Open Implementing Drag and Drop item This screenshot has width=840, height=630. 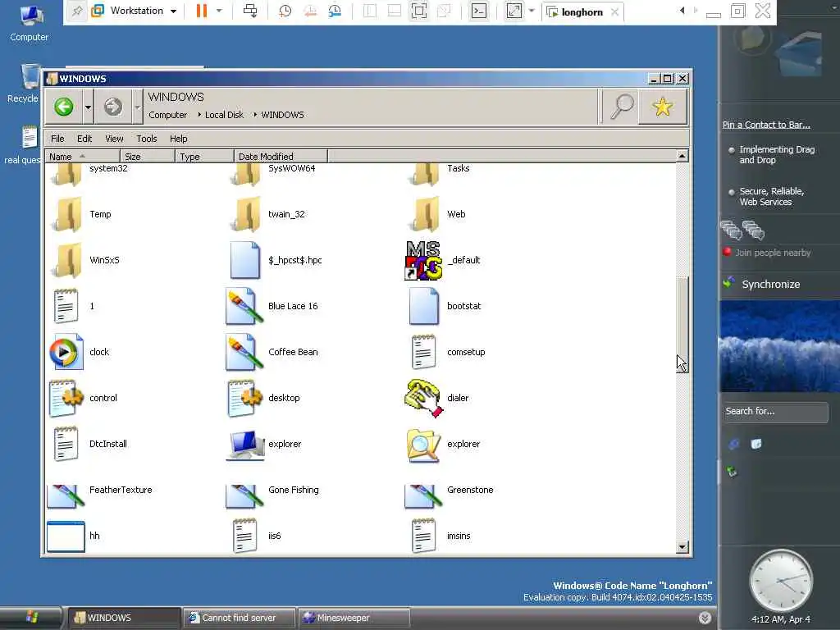pos(777,155)
